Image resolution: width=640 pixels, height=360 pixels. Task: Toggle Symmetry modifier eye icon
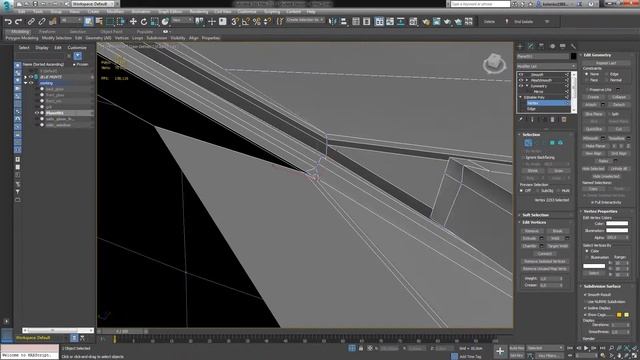(521, 86)
